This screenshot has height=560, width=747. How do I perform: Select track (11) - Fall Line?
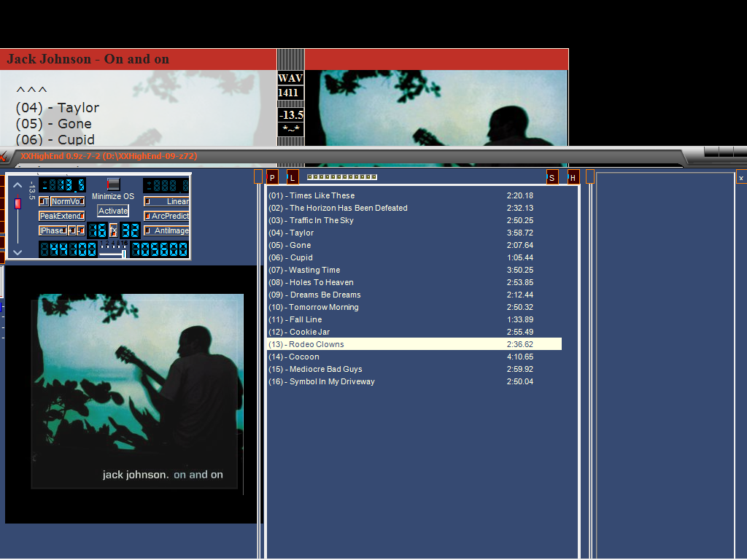414,319
